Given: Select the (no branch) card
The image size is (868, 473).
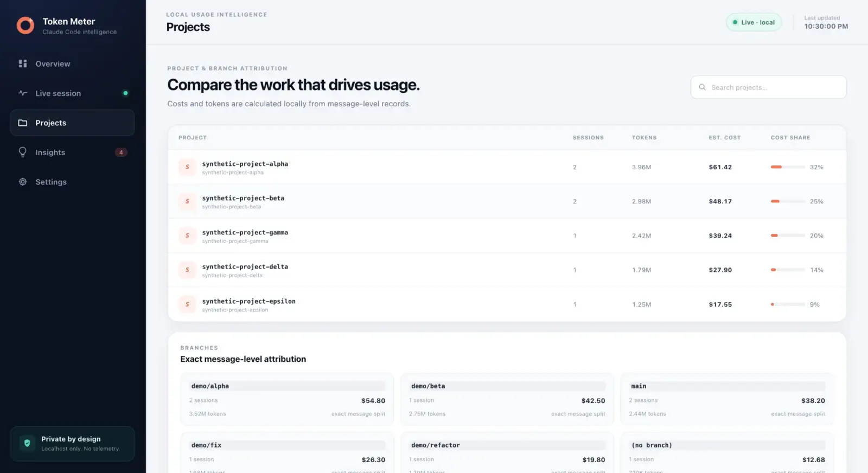Looking at the screenshot, I should (x=727, y=452).
